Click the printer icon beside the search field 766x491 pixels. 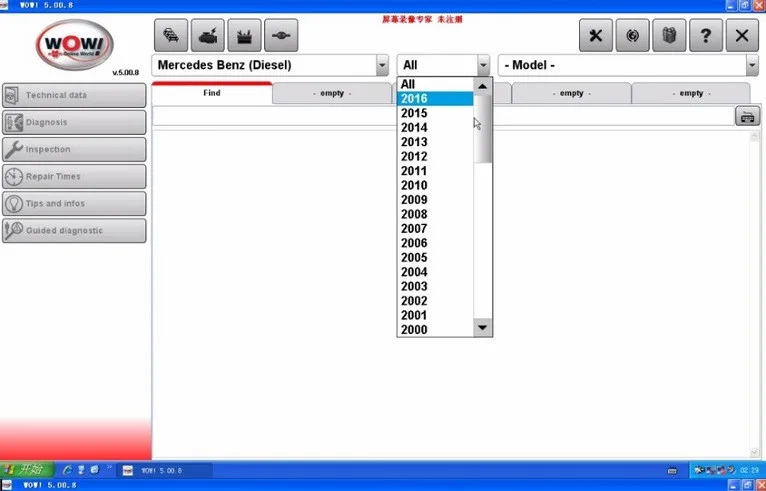point(747,116)
